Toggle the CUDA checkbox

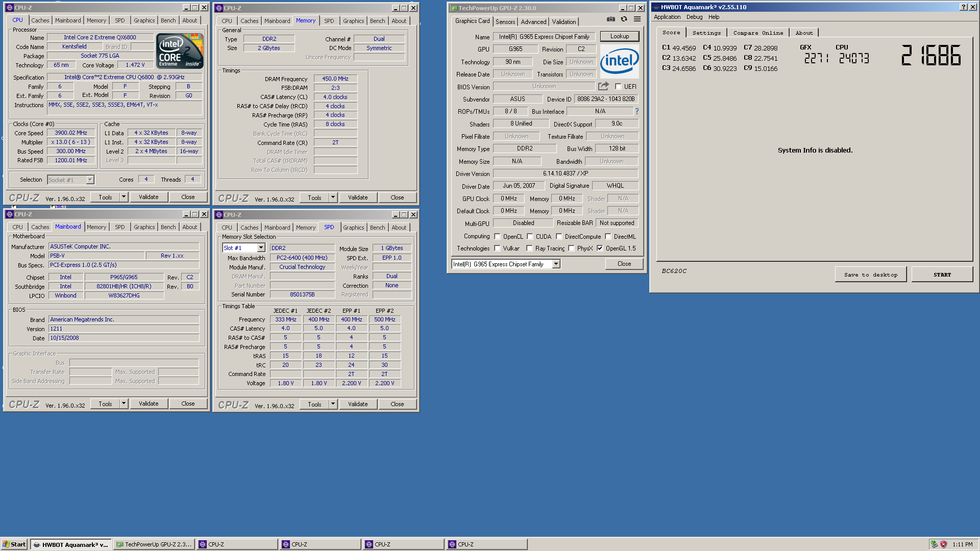click(x=530, y=237)
